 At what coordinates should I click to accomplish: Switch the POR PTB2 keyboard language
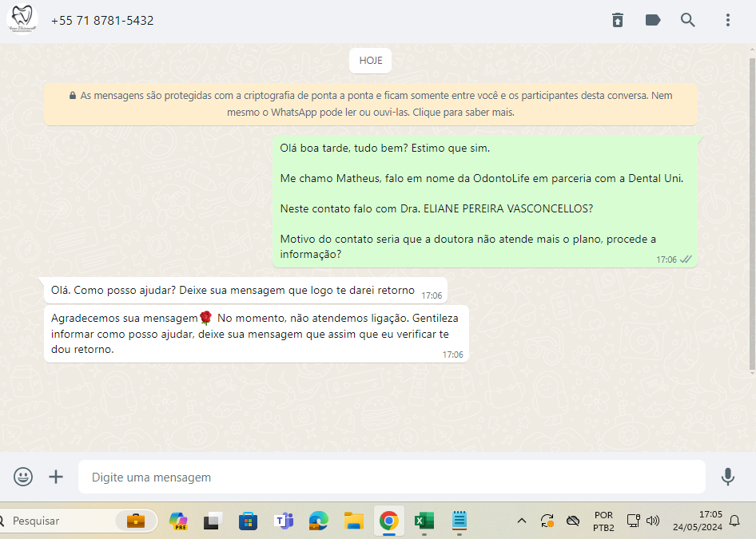(x=603, y=521)
